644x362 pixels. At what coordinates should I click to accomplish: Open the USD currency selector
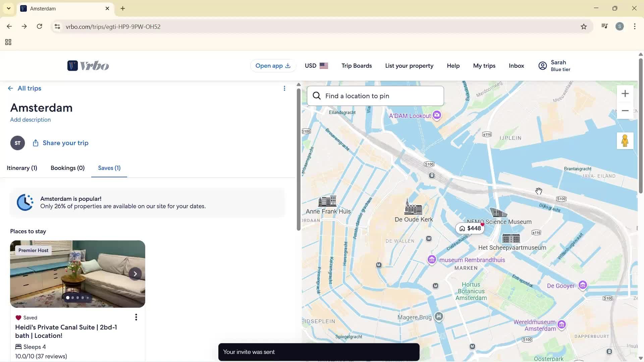point(316,66)
